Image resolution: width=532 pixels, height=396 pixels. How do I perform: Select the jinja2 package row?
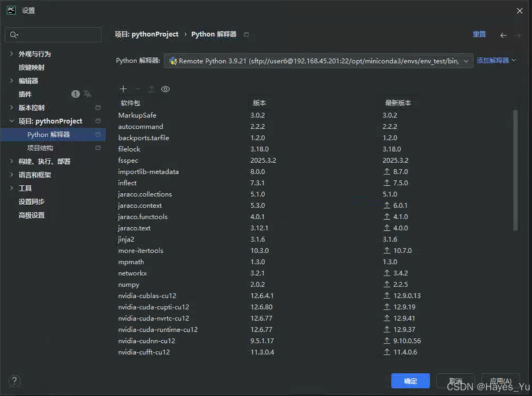tap(315, 239)
